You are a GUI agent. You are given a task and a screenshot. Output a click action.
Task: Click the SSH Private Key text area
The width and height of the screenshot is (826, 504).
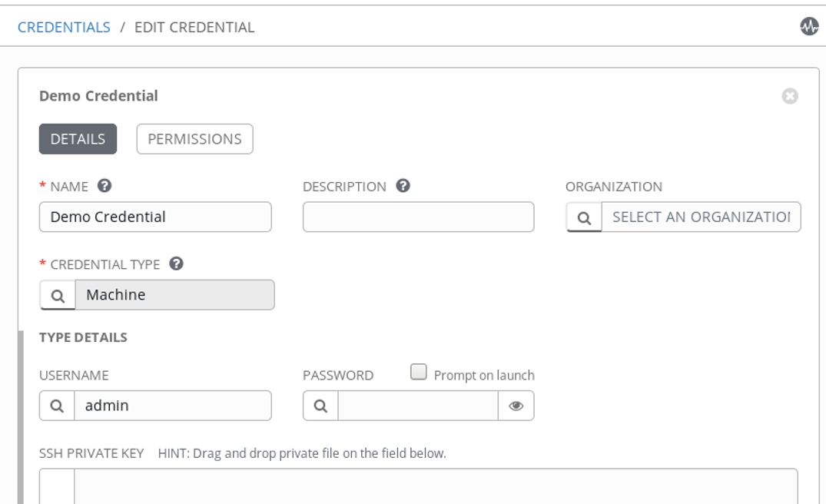pos(436,486)
